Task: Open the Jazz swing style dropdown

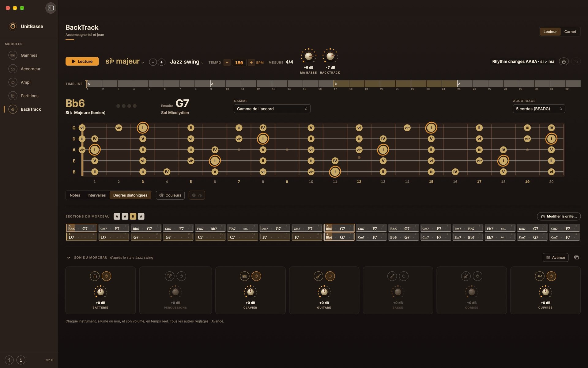Action: (x=187, y=62)
